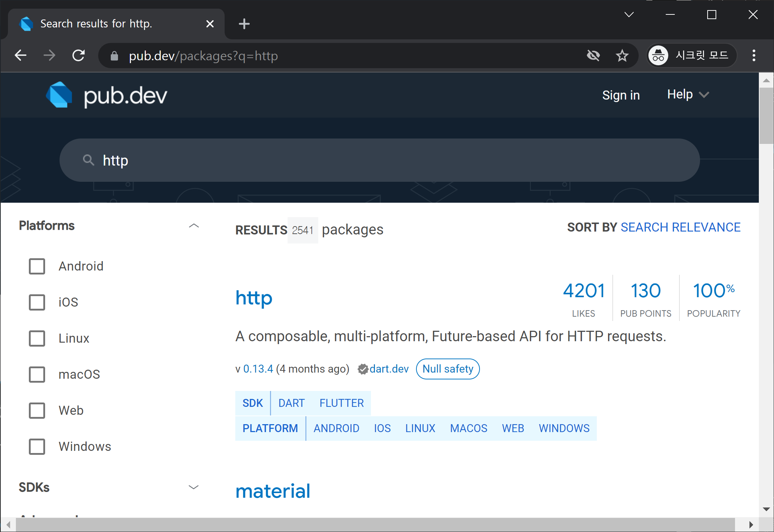Click the Sign in link
The image size is (774, 532).
621,95
